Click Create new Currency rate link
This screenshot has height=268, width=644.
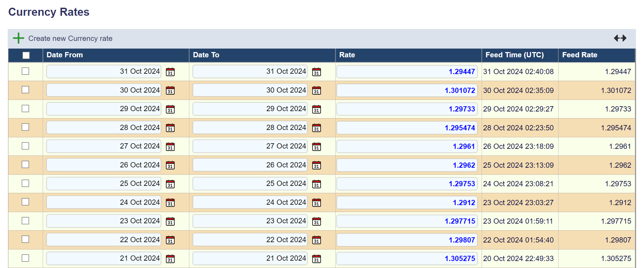pos(70,38)
